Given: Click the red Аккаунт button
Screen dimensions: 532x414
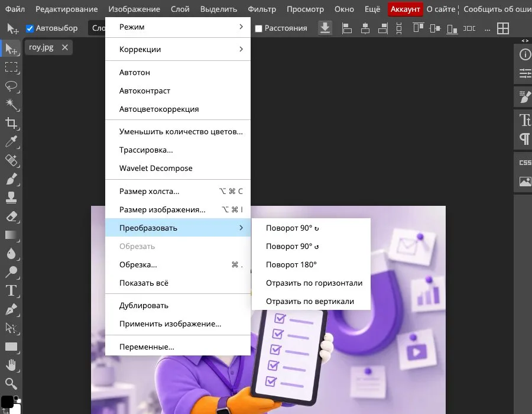Looking at the screenshot, I should [x=405, y=9].
